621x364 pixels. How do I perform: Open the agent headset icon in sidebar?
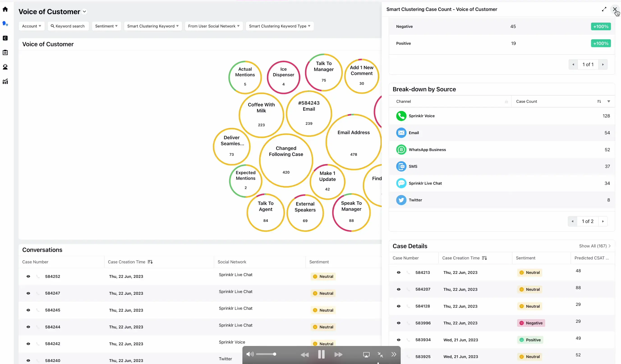pos(5,67)
